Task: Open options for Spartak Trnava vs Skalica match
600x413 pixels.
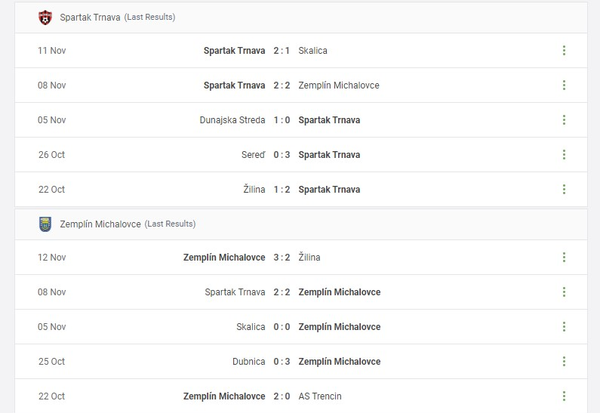Action: (x=564, y=51)
